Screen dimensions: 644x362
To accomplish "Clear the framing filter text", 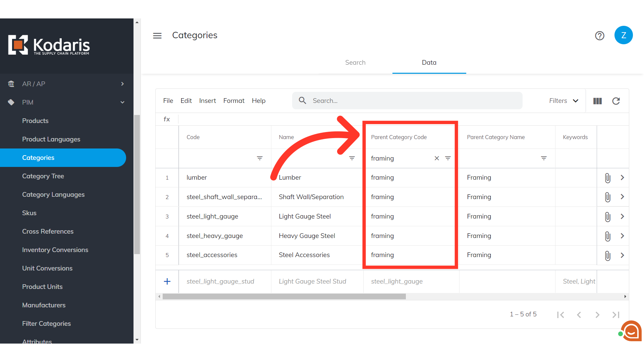I will pyautogui.click(x=437, y=158).
